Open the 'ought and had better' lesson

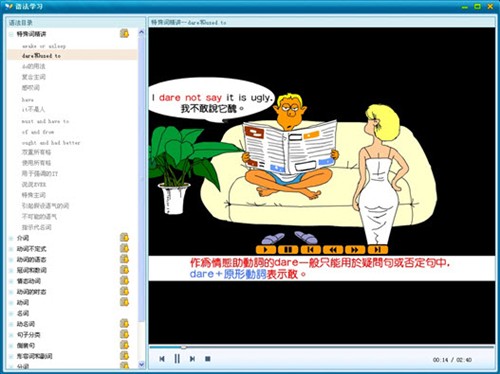(51, 143)
